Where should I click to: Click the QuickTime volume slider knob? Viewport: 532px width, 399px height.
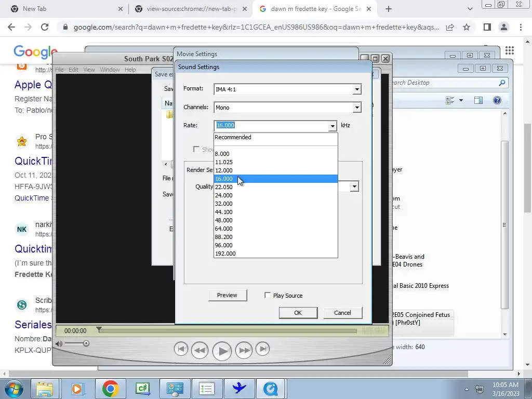coord(86,343)
